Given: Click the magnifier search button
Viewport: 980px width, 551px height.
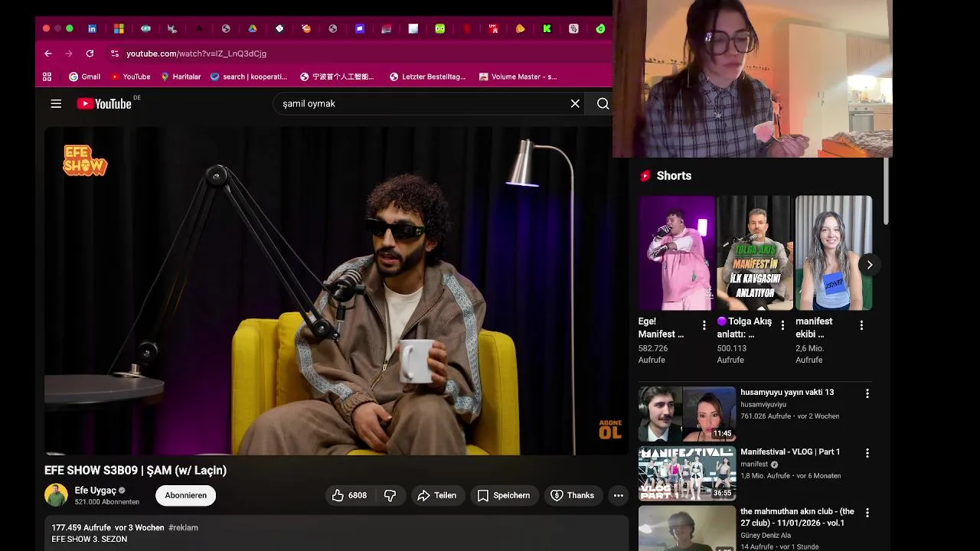Looking at the screenshot, I should tap(603, 103).
